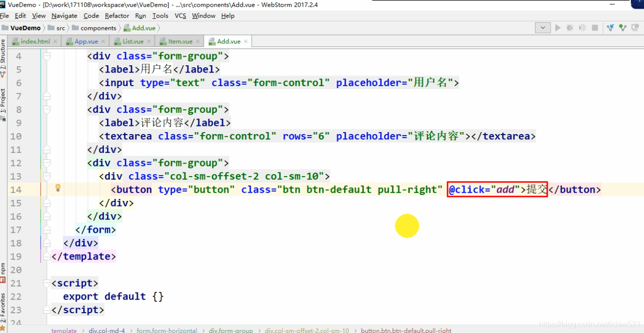Viewport: 644px width, 333px height.
Task: Switch to the App.vue tab
Action: click(x=86, y=42)
